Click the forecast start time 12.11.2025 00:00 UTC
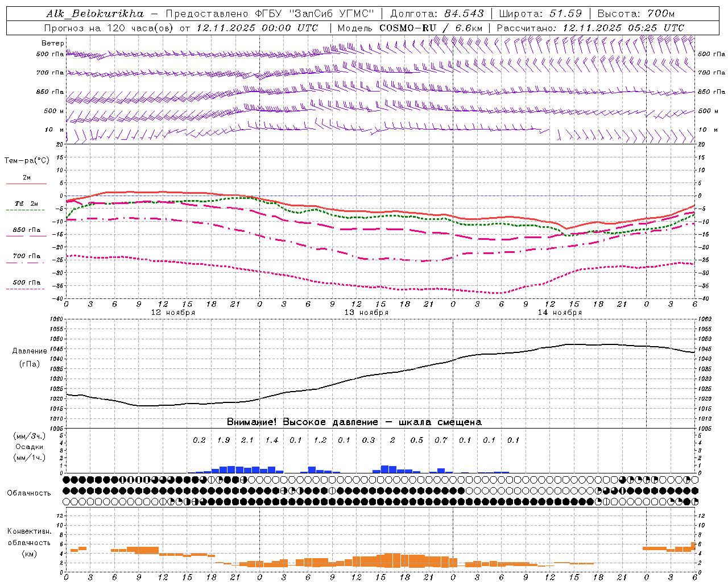The width and height of the screenshot is (728, 582). [257, 28]
